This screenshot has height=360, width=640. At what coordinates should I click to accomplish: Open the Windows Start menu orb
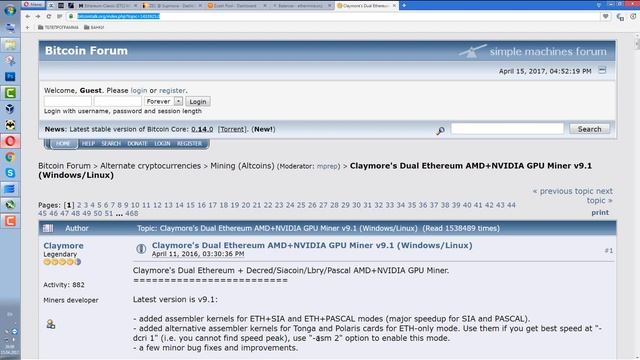(10, 10)
